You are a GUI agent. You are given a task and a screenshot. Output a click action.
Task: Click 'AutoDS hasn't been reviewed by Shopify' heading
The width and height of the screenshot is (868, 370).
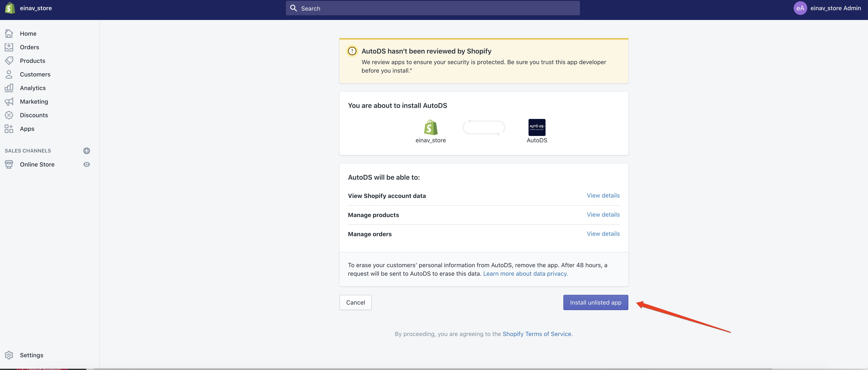(426, 51)
